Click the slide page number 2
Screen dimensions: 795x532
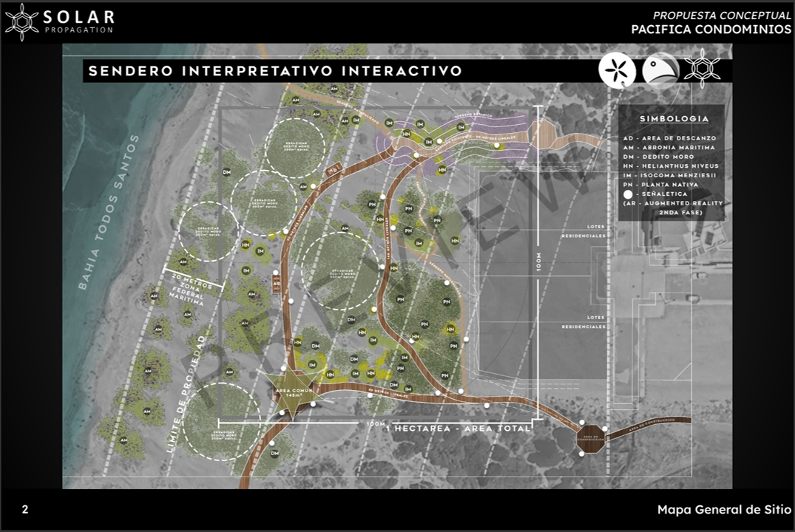tap(25, 510)
